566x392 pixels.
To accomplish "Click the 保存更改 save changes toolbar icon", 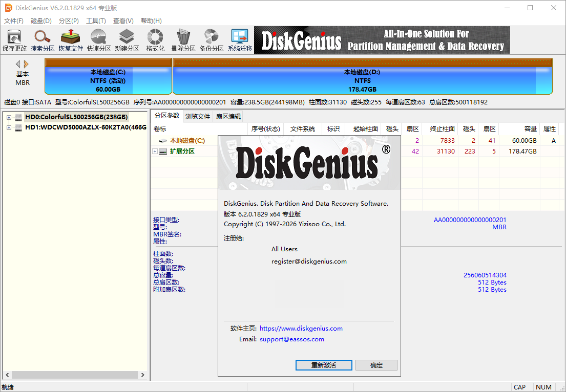I will pos(14,40).
